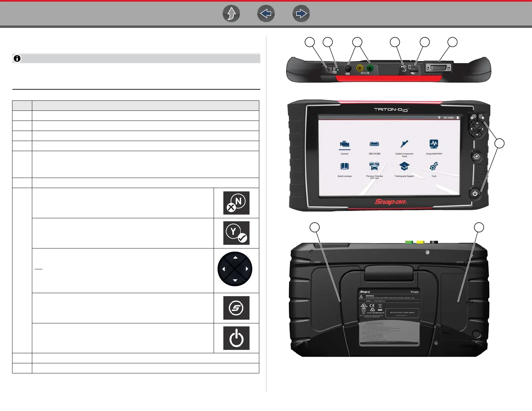Click the data cable connector on the top view

[438, 67]
